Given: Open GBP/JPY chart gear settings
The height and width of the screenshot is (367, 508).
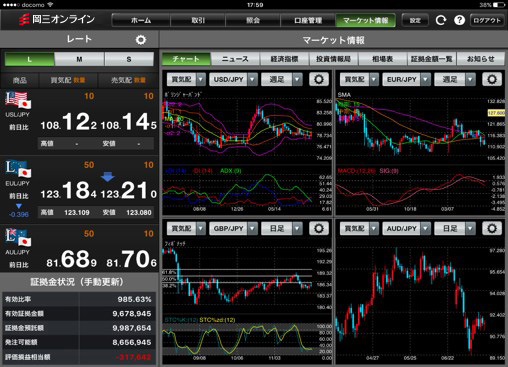Looking at the screenshot, I should 319,228.
